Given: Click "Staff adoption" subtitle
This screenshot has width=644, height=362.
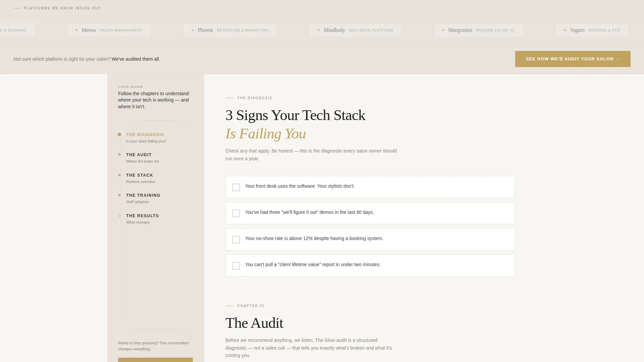Looking at the screenshot, I should pos(138,202).
